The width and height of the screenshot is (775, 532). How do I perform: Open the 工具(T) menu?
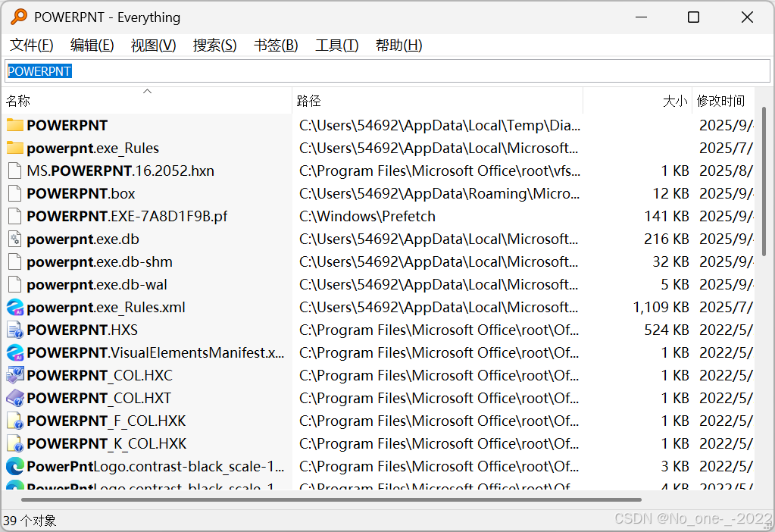click(x=336, y=45)
